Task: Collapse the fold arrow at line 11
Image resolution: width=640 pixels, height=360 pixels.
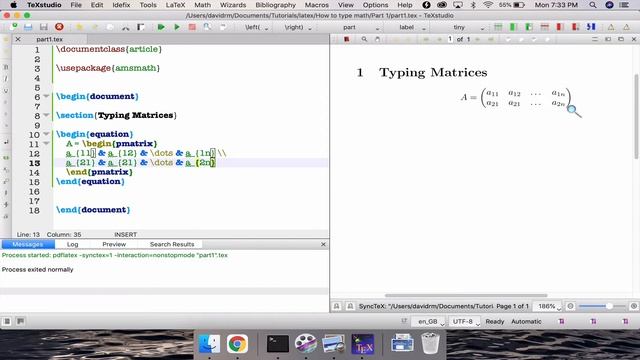Action: [x=47, y=143]
